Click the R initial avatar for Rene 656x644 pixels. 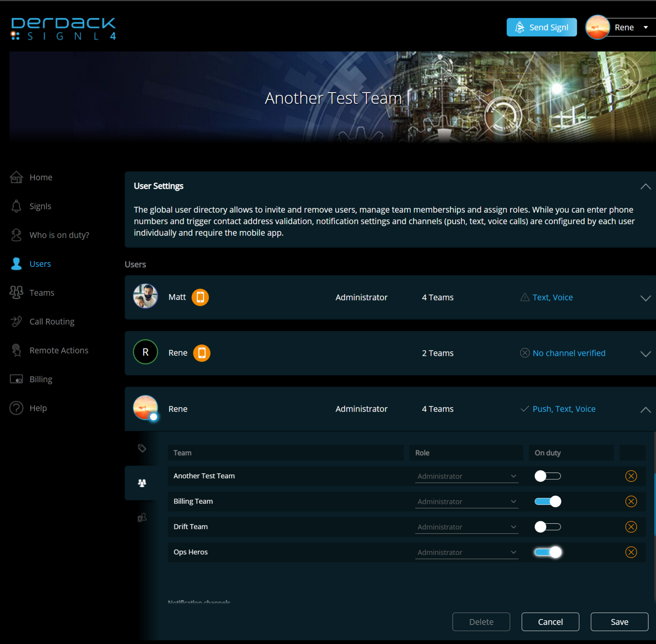click(145, 352)
